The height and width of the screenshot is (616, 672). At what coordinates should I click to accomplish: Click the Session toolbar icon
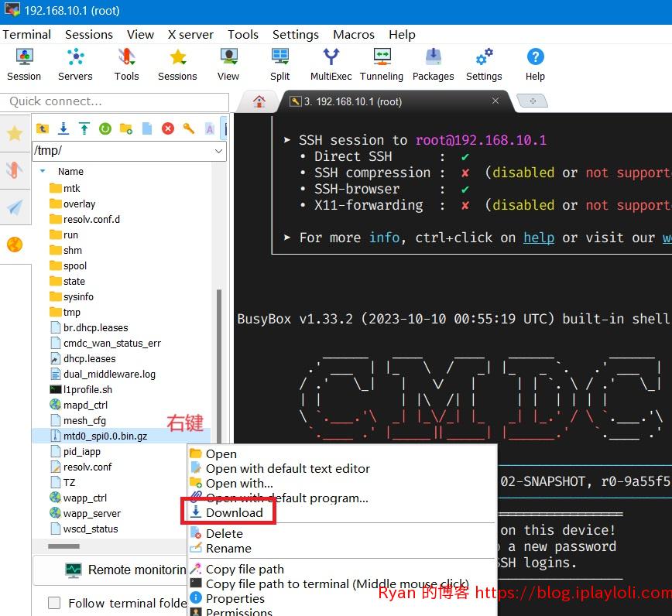pyautogui.click(x=24, y=64)
